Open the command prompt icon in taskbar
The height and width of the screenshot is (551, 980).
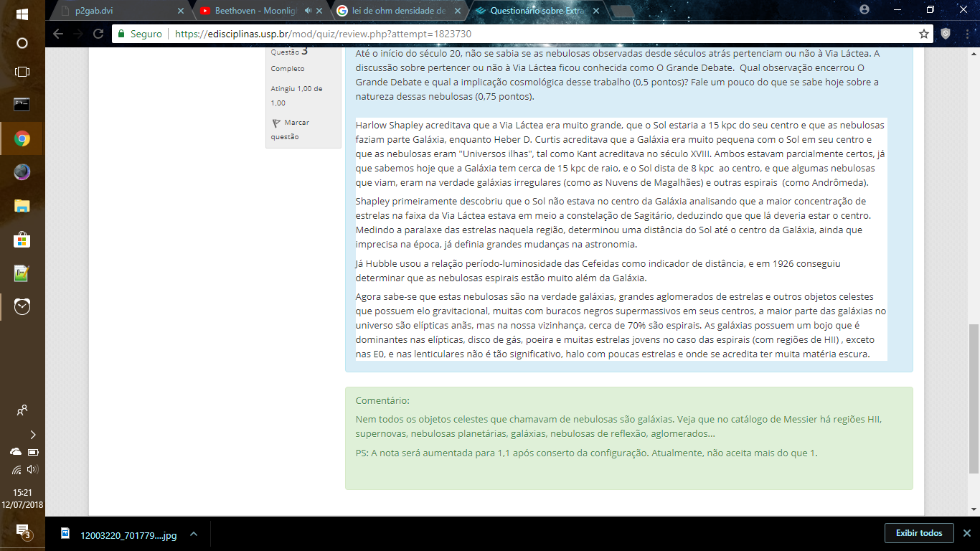coord(22,105)
